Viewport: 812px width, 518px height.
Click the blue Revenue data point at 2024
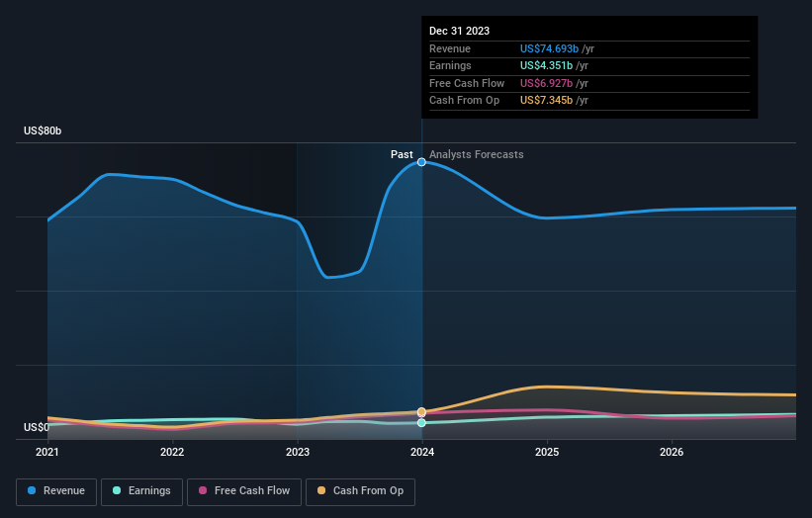(x=421, y=162)
